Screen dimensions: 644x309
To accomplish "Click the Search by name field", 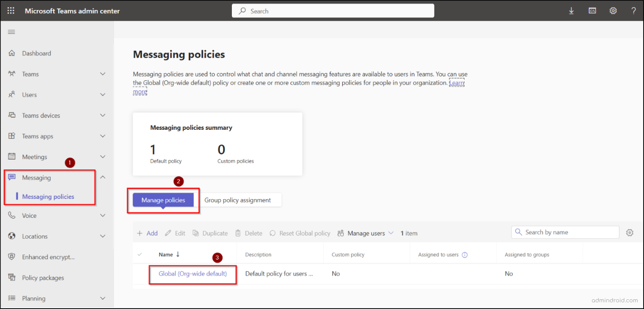I will [565, 232].
